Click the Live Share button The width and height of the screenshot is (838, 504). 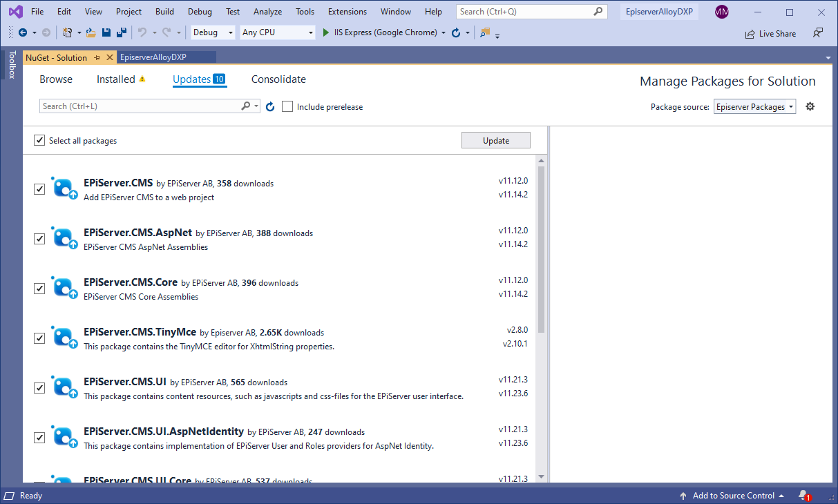pyautogui.click(x=770, y=33)
